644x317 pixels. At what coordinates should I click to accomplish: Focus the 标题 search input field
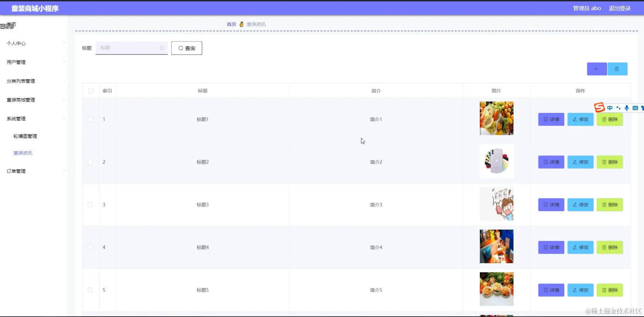pyautogui.click(x=132, y=48)
